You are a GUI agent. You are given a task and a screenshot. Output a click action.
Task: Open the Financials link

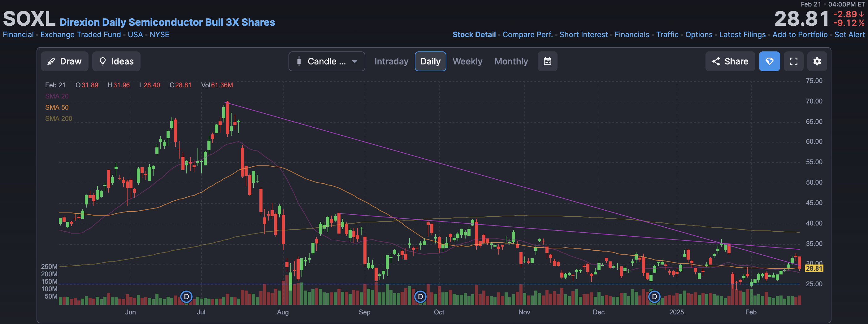[632, 34]
